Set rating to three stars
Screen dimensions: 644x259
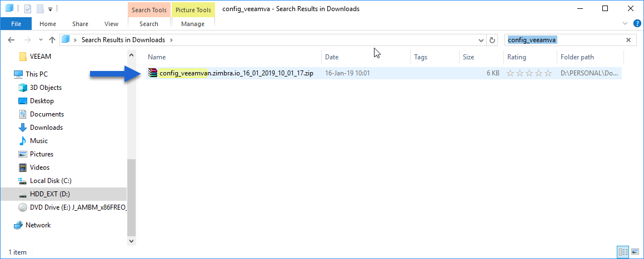[x=530, y=73]
